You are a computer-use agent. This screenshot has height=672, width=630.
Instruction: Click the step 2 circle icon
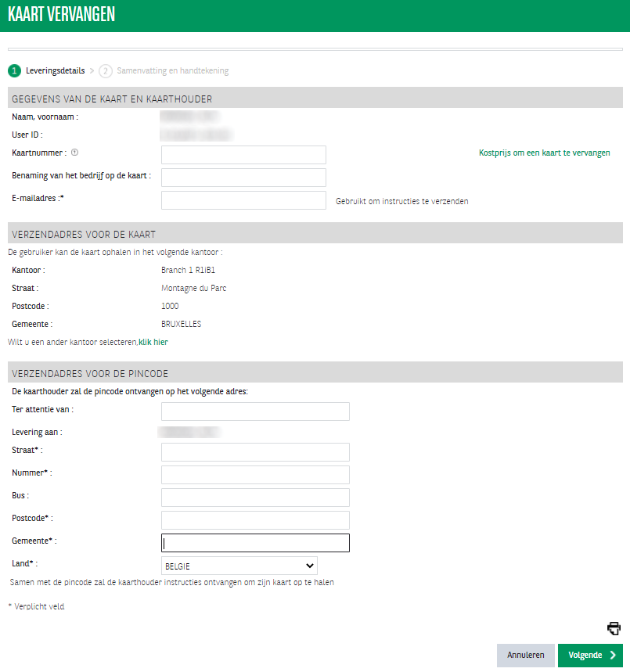tap(106, 70)
